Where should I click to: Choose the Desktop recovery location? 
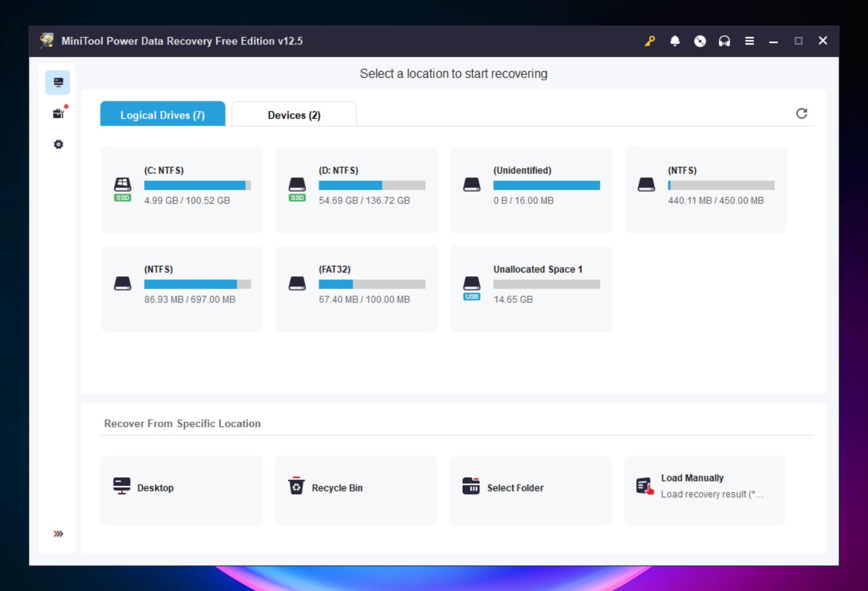point(182,490)
